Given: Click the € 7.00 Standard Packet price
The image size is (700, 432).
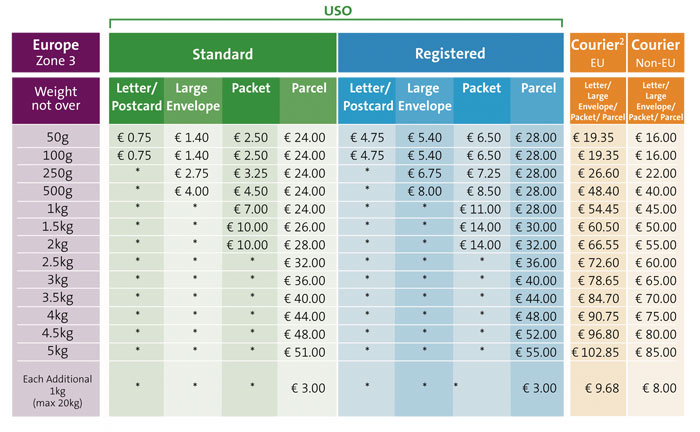Looking at the screenshot, I should click(x=251, y=209).
